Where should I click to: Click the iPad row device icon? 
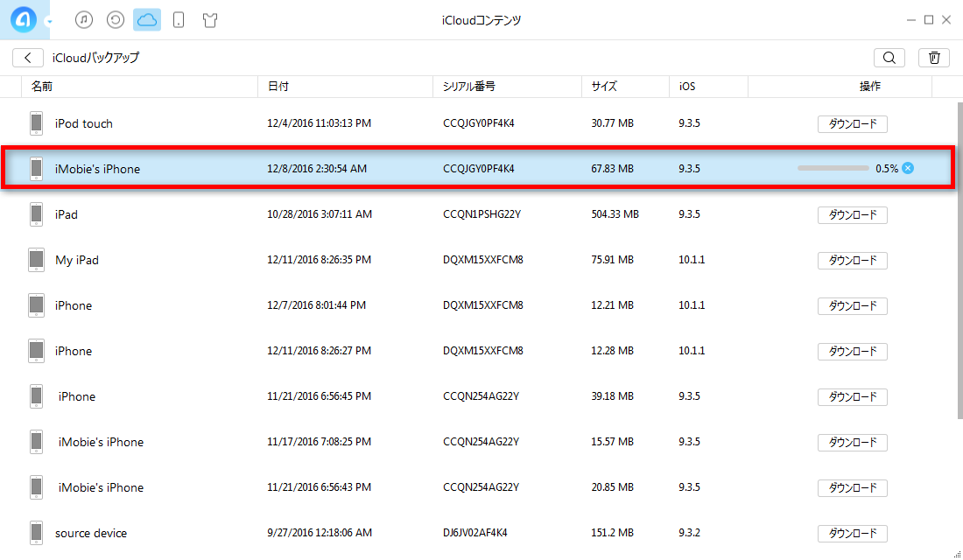(36, 214)
